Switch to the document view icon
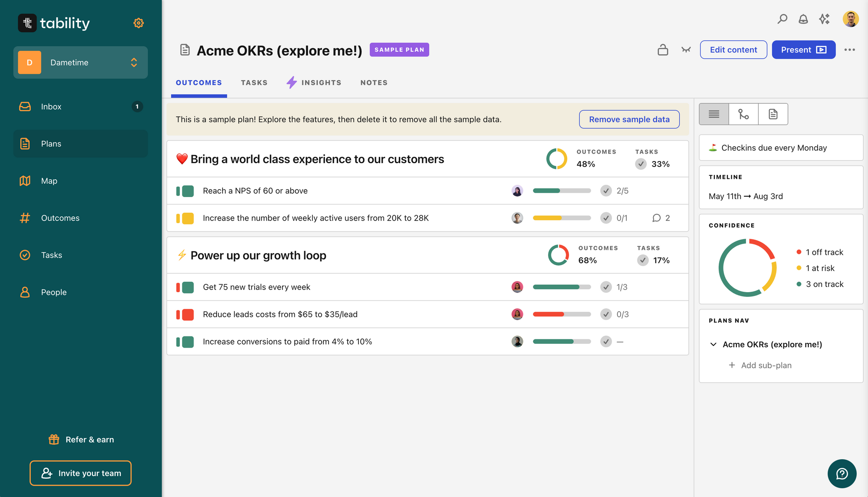The image size is (868, 497). 773,114
